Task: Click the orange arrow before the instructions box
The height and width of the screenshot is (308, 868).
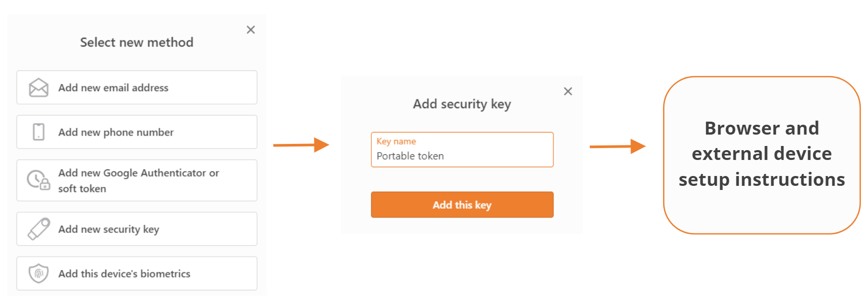Action: [618, 146]
